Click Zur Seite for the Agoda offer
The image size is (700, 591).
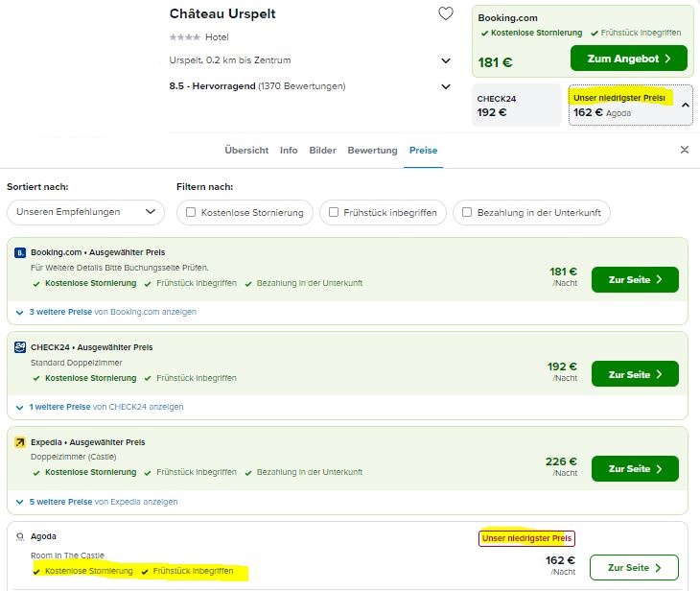point(634,567)
